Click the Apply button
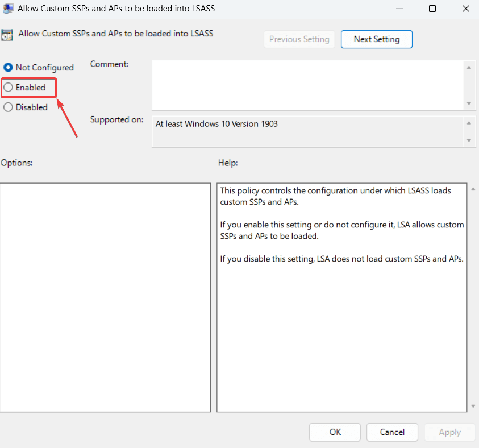 [x=449, y=432]
